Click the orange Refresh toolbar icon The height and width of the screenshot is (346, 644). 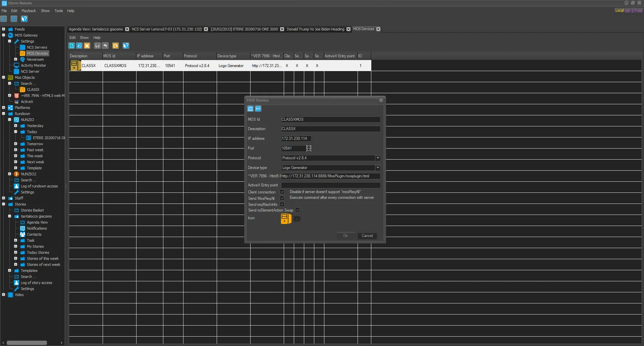115,46
